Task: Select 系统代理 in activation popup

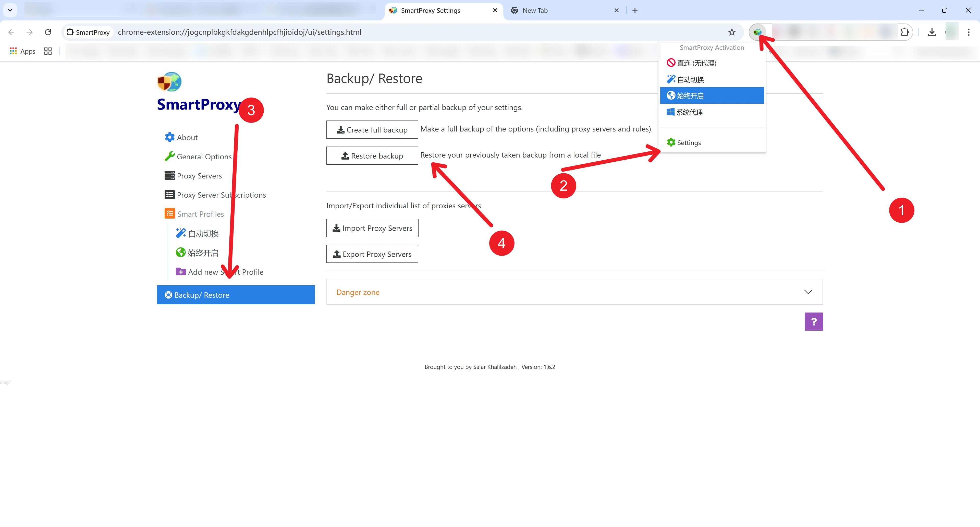Action: click(712, 112)
